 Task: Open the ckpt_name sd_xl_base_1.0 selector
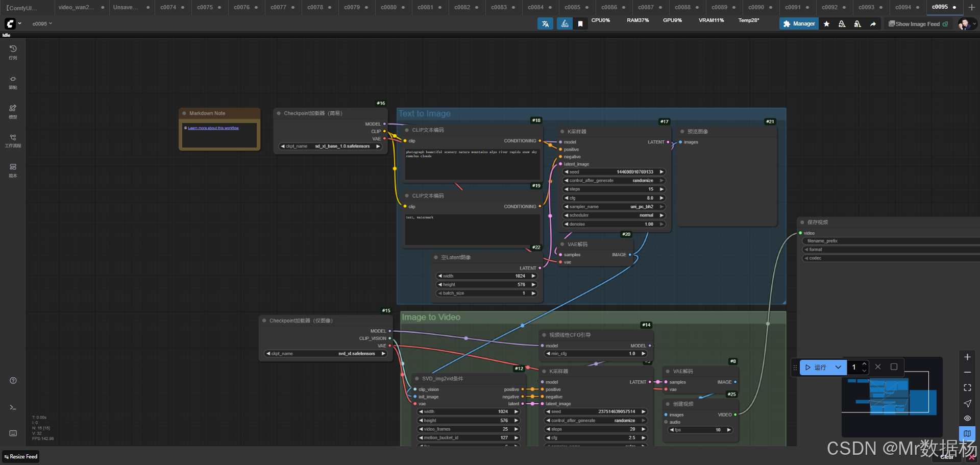(331, 146)
